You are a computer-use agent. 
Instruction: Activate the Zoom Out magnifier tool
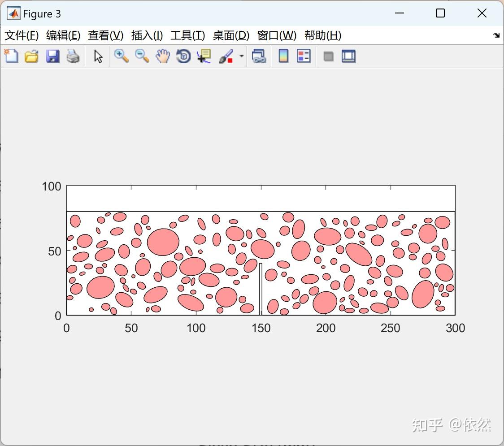click(x=142, y=56)
